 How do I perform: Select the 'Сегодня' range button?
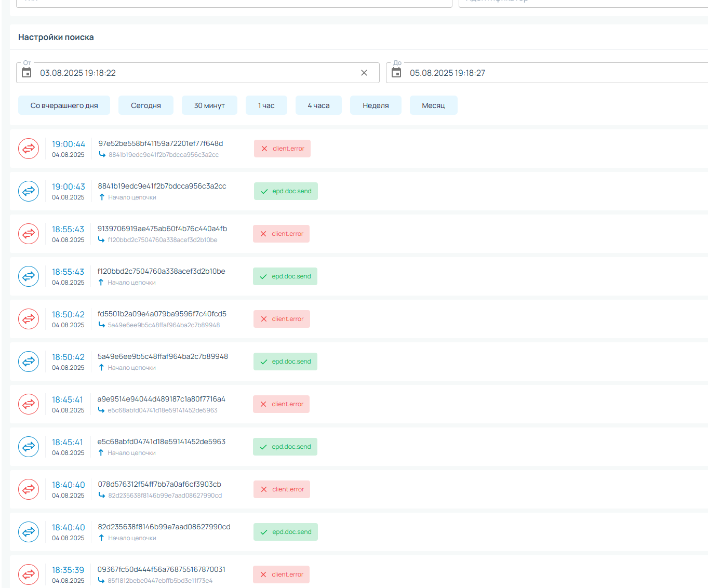coord(146,105)
